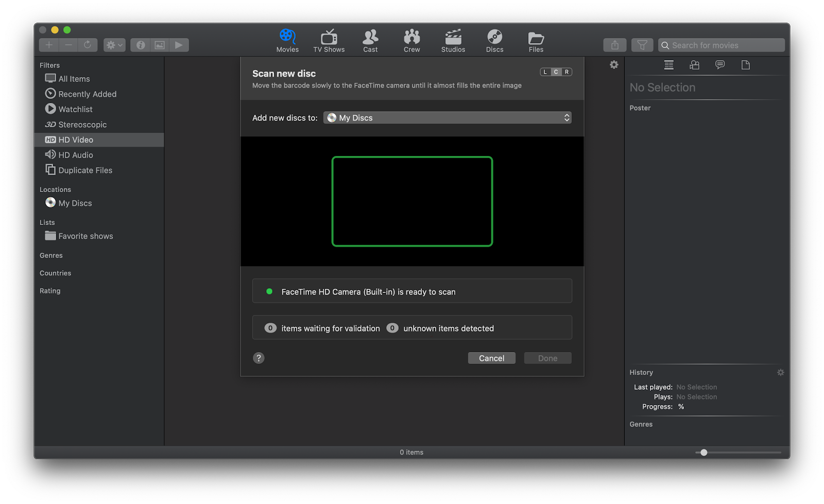
Task: Click the info toolbar button
Action: click(x=140, y=45)
